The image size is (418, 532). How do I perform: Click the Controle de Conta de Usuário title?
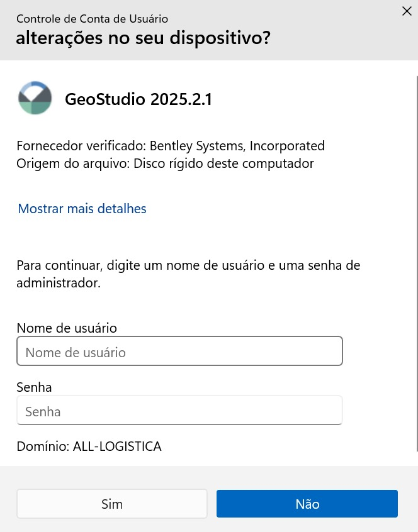pyautogui.click(x=92, y=19)
